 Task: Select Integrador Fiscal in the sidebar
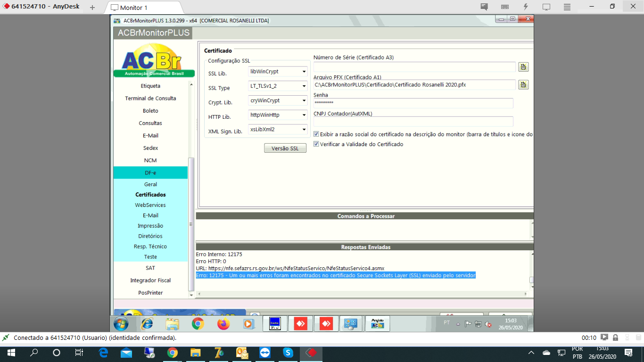(150, 280)
